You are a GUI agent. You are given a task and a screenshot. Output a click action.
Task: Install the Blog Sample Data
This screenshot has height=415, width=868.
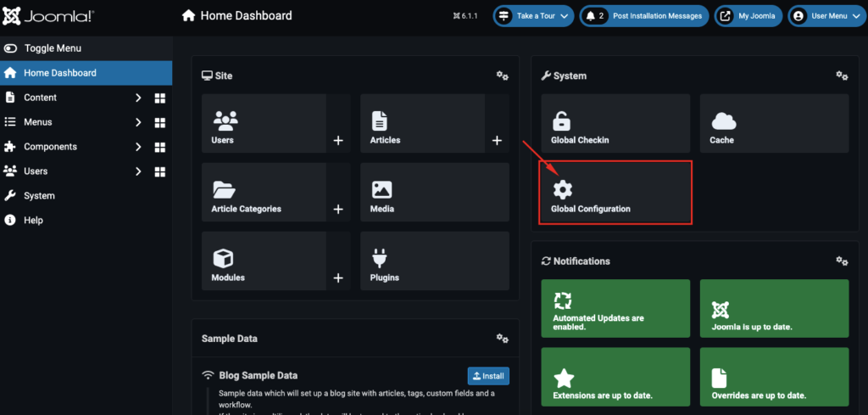coord(488,376)
